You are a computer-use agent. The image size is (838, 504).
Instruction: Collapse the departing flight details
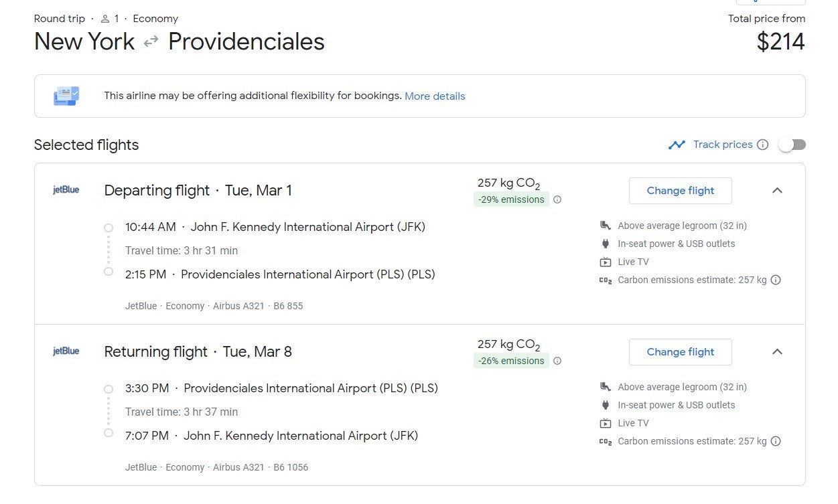pyautogui.click(x=777, y=191)
